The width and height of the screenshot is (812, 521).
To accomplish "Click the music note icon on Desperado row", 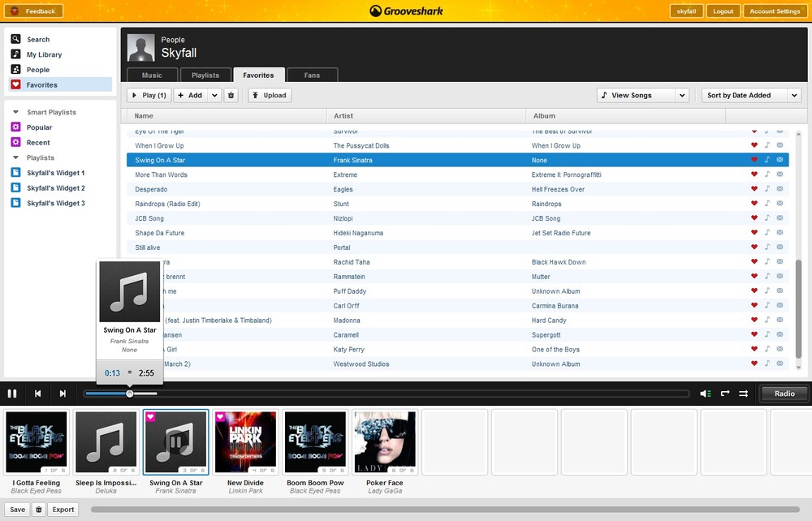I will (767, 189).
